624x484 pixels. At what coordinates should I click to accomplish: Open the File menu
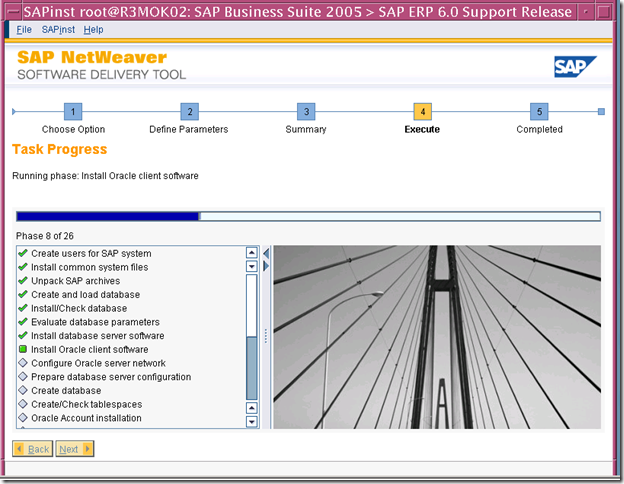tap(24, 29)
